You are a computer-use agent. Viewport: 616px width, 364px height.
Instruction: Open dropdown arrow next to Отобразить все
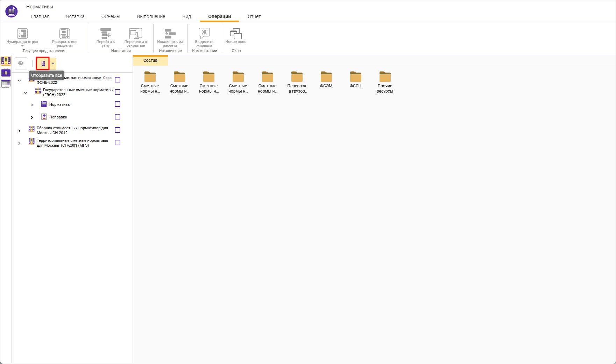53,64
